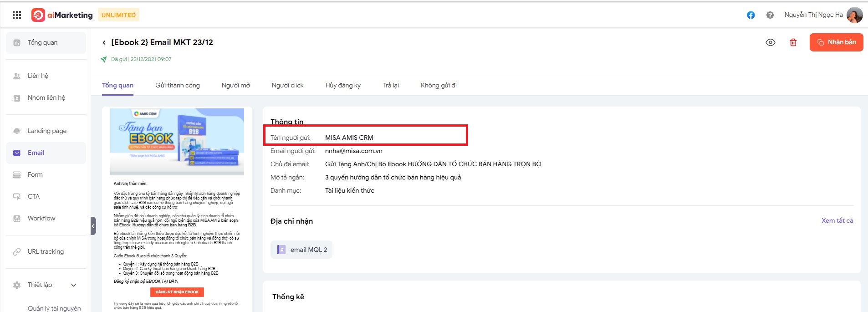868x312 pixels.
Task: Click the URL tracking chain-link icon
Action: [x=17, y=252]
